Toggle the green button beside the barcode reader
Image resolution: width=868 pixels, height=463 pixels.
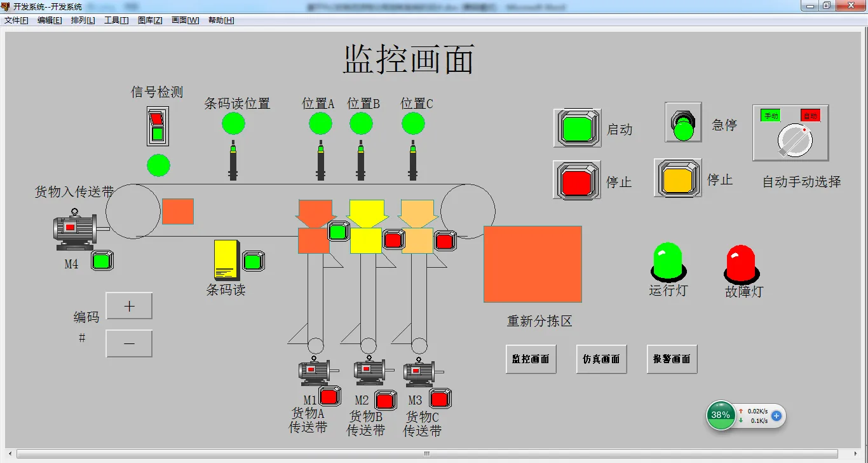253,261
